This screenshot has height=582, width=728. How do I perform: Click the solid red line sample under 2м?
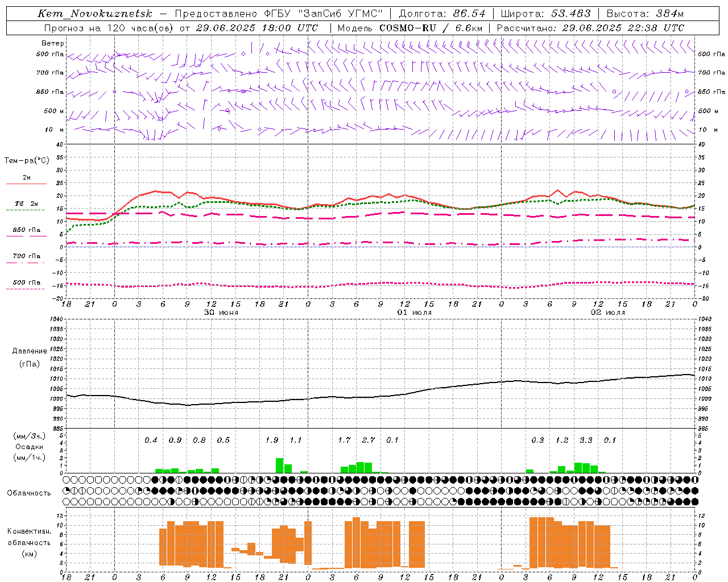pyautogui.click(x=26, y=184)
